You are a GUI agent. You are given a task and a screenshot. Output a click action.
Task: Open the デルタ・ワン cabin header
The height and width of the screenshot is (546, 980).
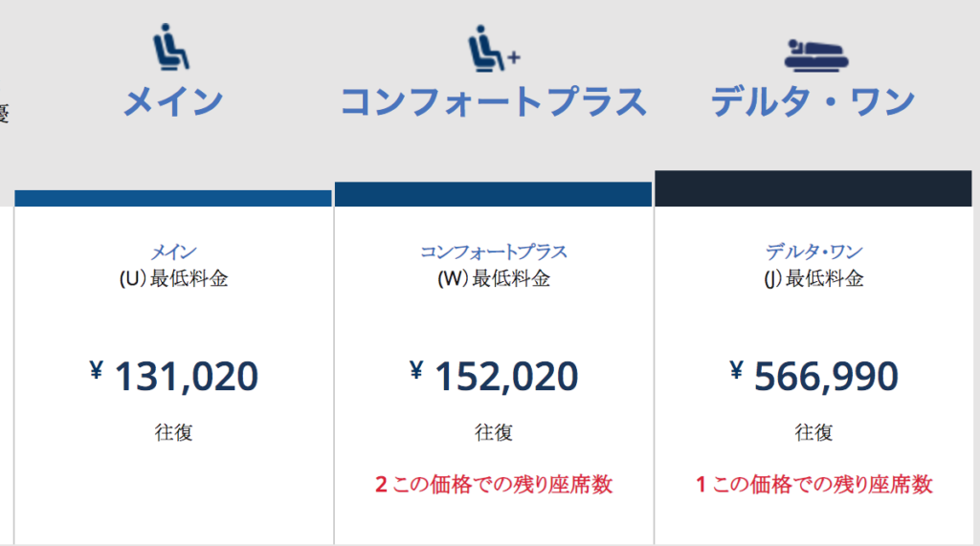tap(813, 101)
